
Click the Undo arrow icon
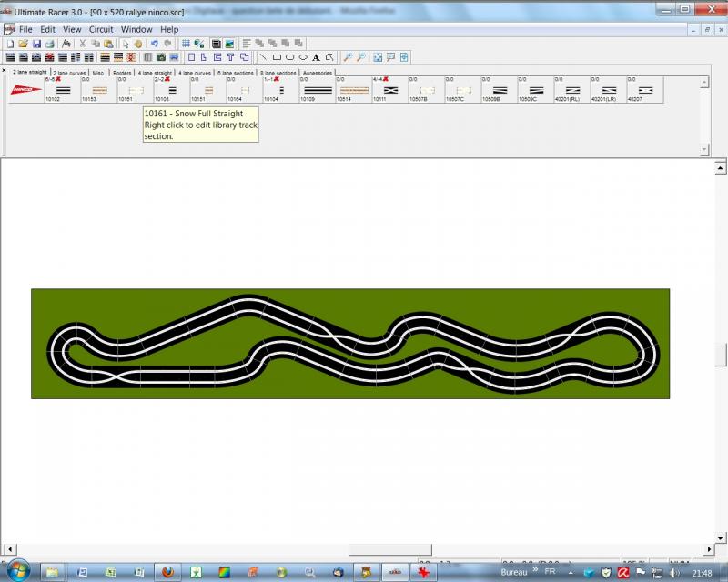click(x=155, y=44)
